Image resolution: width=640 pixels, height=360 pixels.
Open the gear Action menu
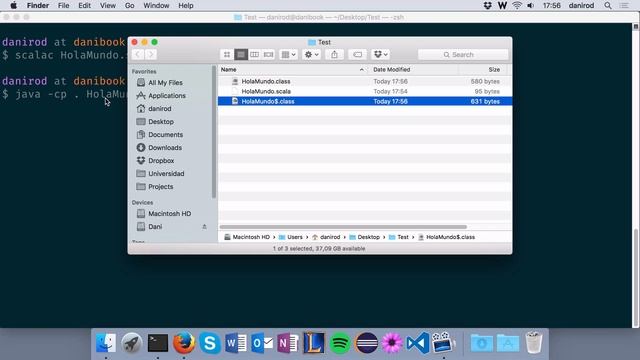point(311,54)
